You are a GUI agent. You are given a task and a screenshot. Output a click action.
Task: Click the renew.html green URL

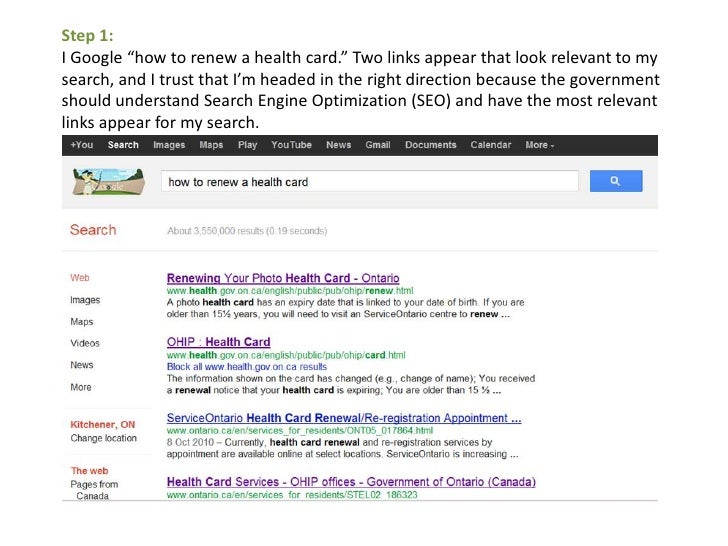pos(290,291)
